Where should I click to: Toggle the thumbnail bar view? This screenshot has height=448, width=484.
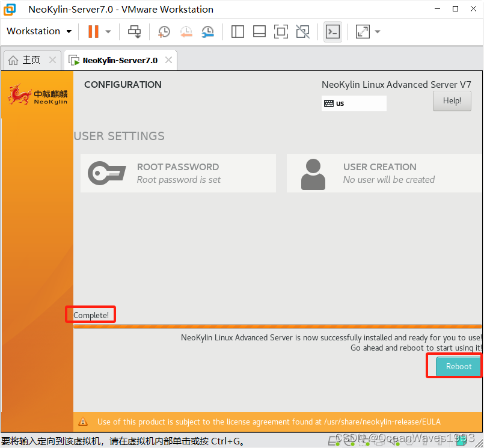pos(259,31)
